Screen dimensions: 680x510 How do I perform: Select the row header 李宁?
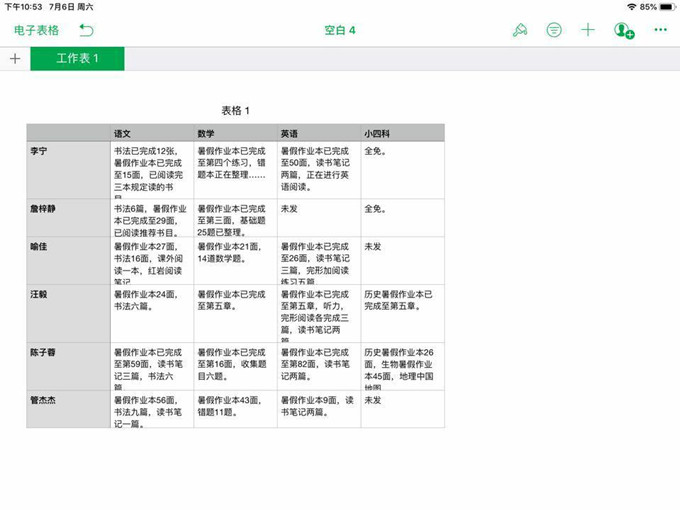[69, 170]
